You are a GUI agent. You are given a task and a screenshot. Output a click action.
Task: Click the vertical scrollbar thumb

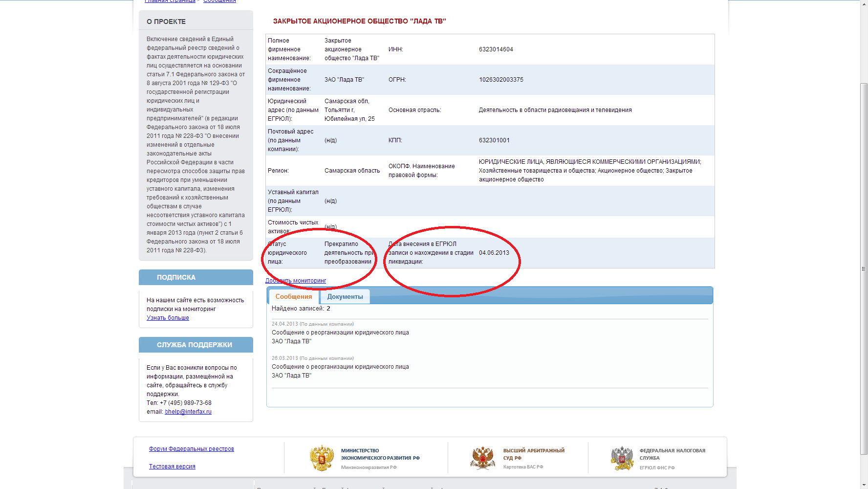864,269
